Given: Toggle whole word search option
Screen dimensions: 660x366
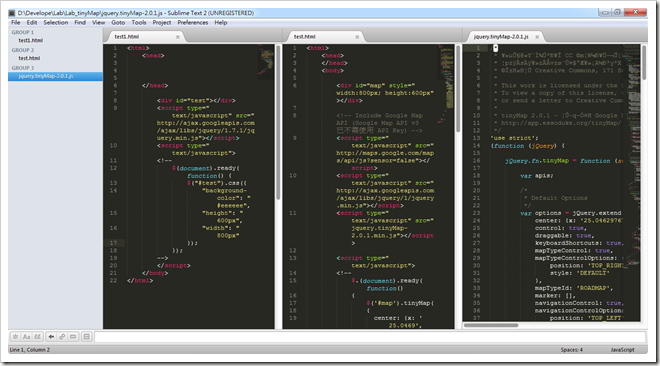Looking at the screenshot, I should [37, 337].
